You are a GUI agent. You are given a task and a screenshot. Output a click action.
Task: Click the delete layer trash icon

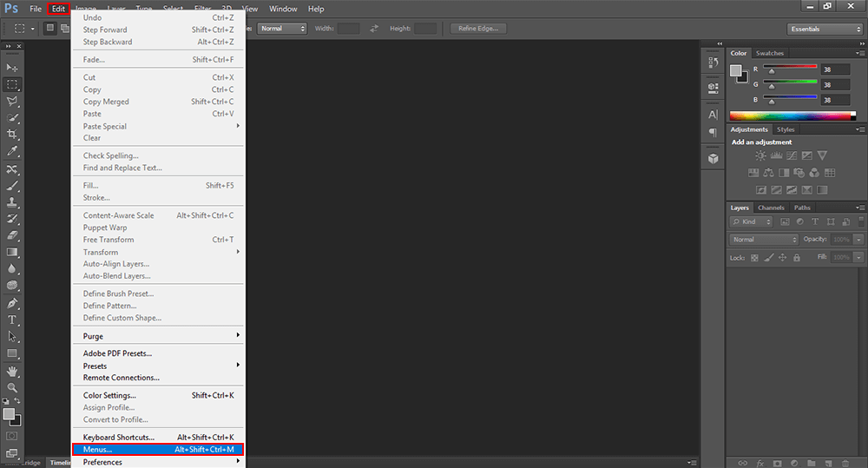845,463
